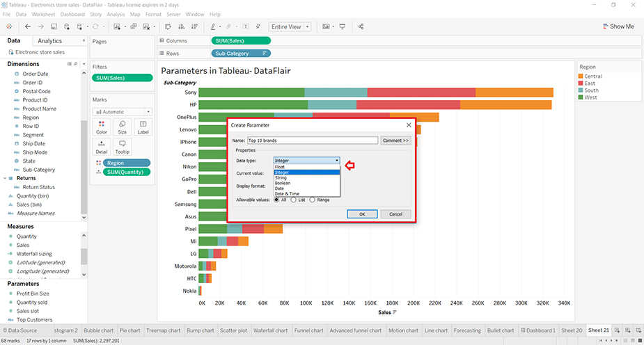Open the Color marks card
Image resolution: width=644 pixels, height=345 pixels.
click(102, 127)
